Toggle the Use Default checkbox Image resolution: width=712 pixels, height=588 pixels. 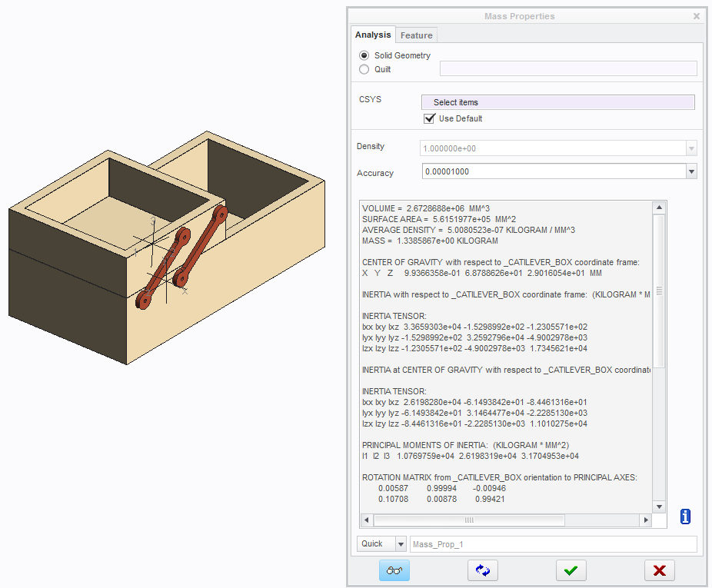[429, 118]
